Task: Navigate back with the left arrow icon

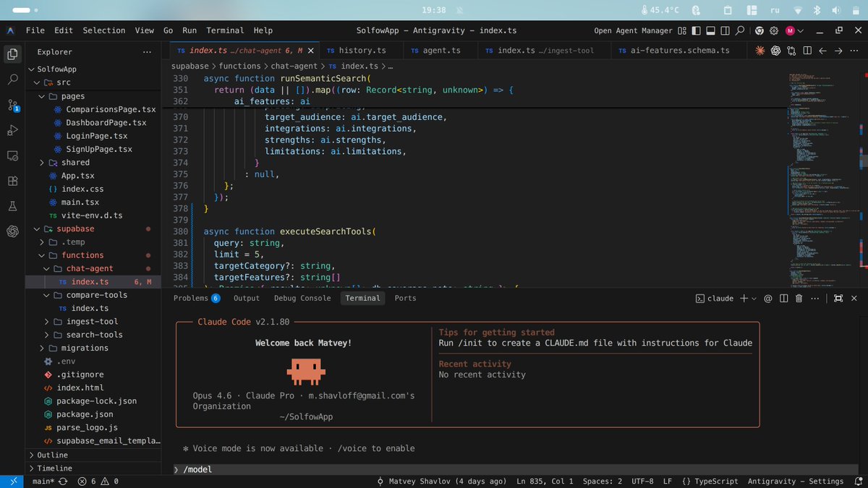Action: (x=823, y=51)
